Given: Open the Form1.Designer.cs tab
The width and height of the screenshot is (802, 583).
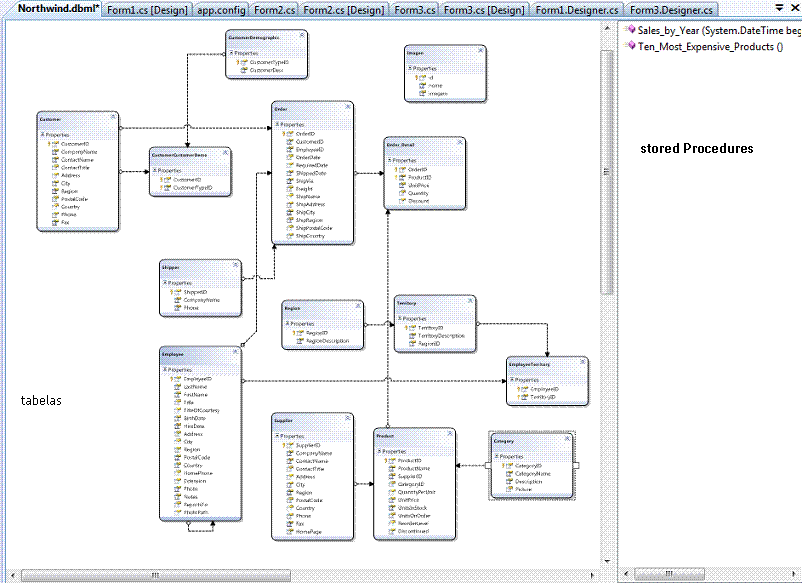Looking at the screenshot, I should coord(577,10).
